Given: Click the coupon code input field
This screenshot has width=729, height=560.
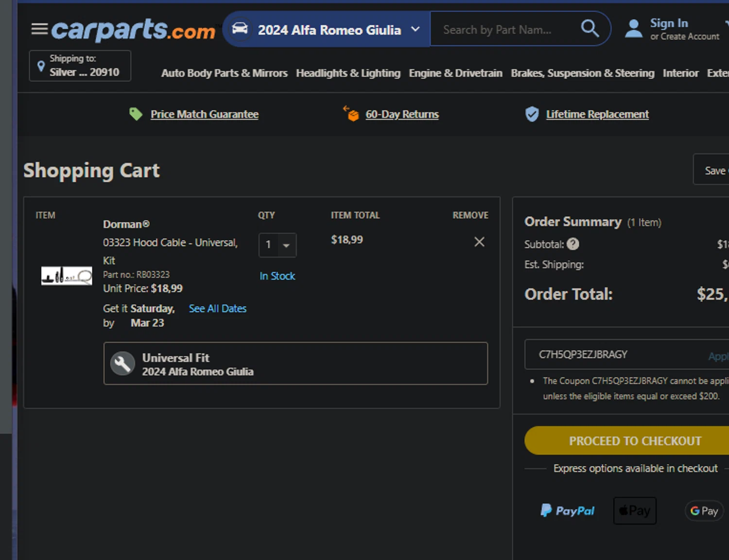Looking at the screenshot, I should point(615,354).
